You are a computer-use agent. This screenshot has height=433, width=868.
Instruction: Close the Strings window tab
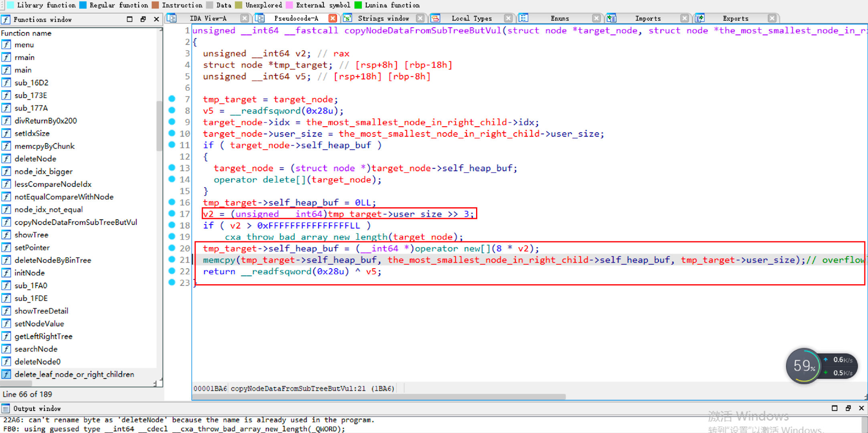point(420,18)
